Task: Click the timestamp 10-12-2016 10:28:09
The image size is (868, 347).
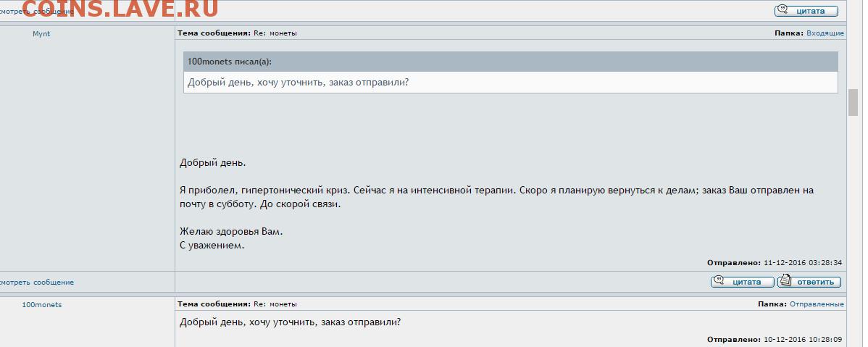Action: pyautogui.click(x=803, y=339)
